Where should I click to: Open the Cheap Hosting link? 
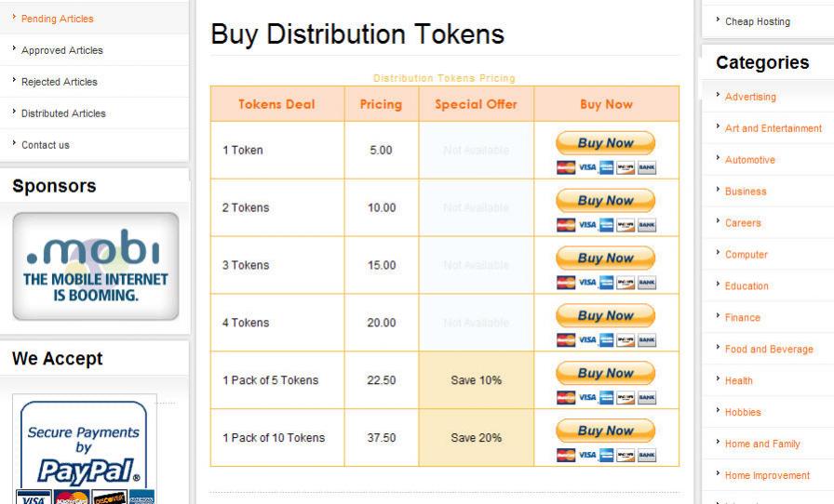[x=757, y=21]
